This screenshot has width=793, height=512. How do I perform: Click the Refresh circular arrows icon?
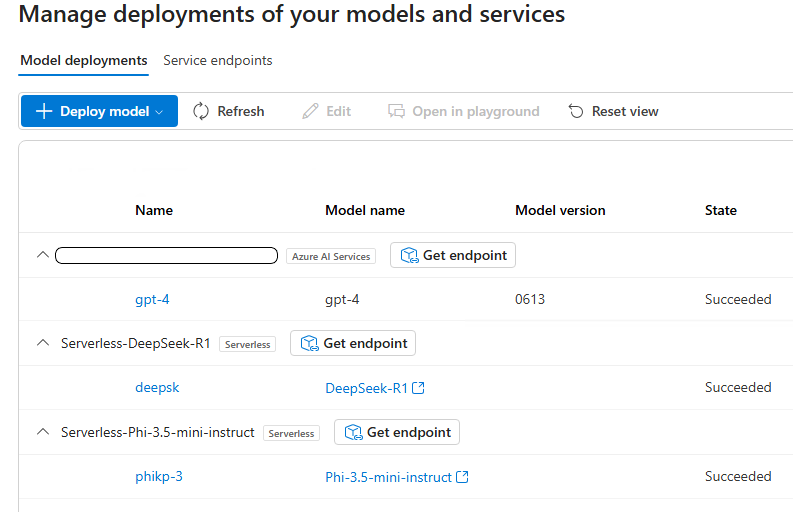[x=201, y=111]
